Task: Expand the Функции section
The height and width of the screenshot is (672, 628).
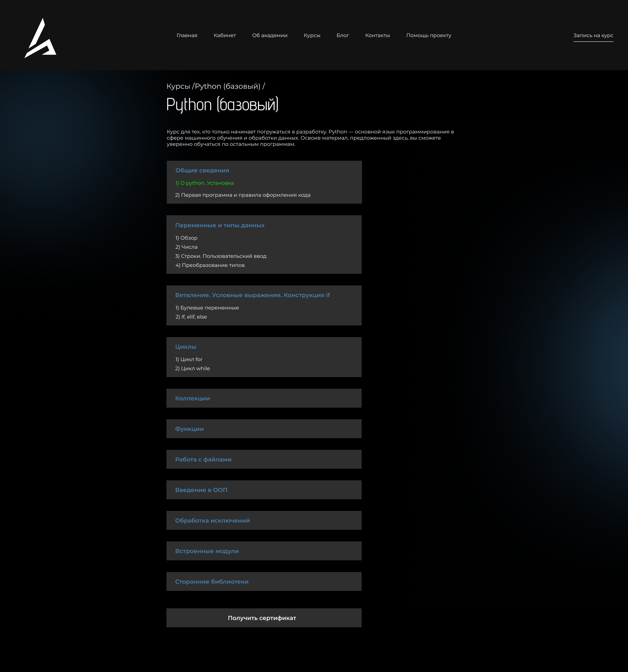Action: 264,429
